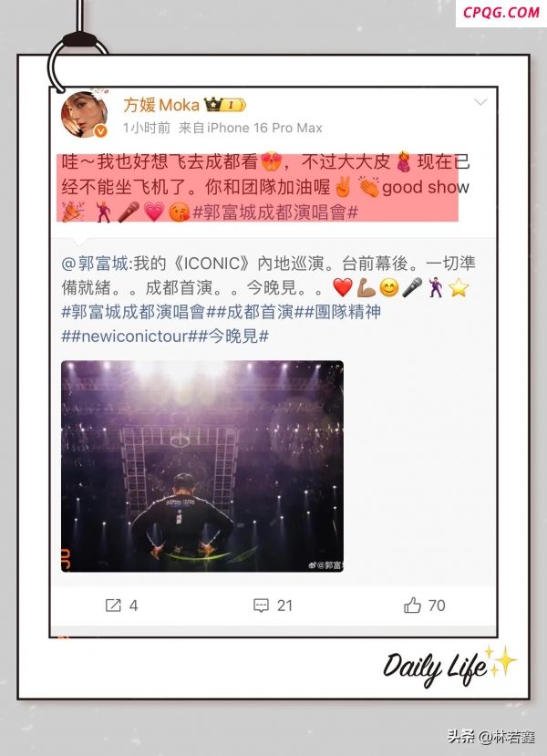Click the repost count 4
Image resolution: width=547 pixels, height=756 pixels.
tap(133, 606)
